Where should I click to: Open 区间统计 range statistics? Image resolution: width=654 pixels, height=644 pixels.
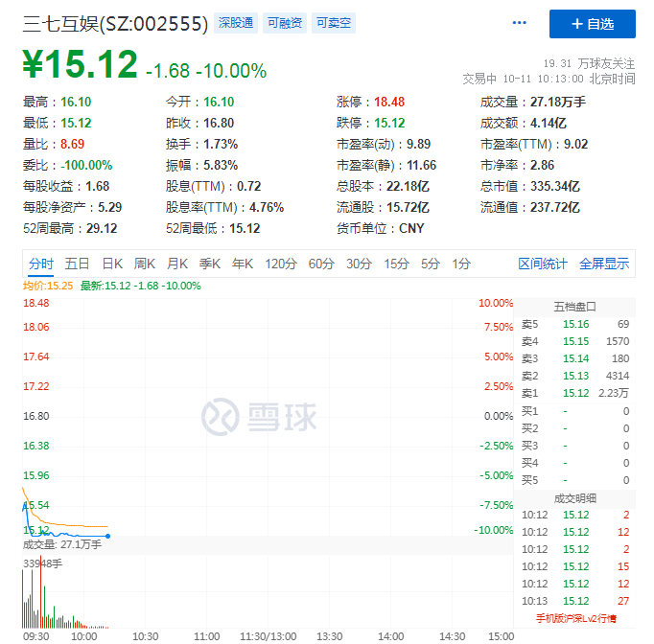pos(543,264)
